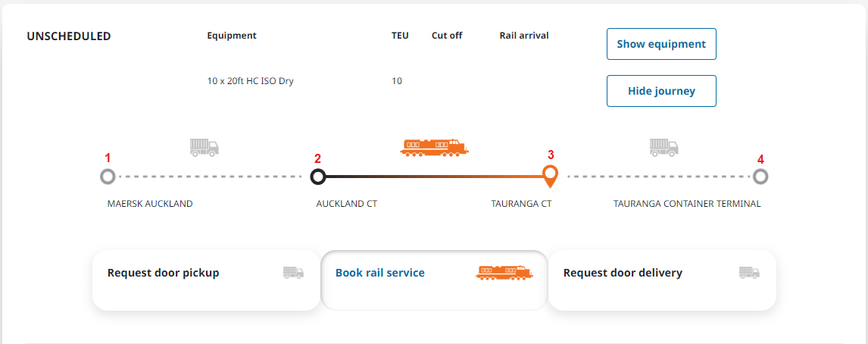This screenshot has width=868, height=344.
Task: Click truck icon inside Request door pickup card
Action: tap(293, 273)
